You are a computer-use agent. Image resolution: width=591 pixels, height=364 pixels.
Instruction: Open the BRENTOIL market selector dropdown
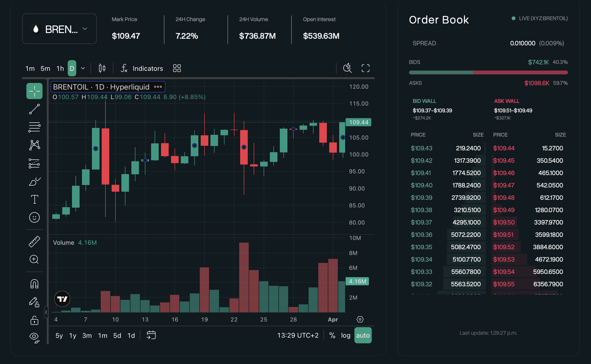59,29
